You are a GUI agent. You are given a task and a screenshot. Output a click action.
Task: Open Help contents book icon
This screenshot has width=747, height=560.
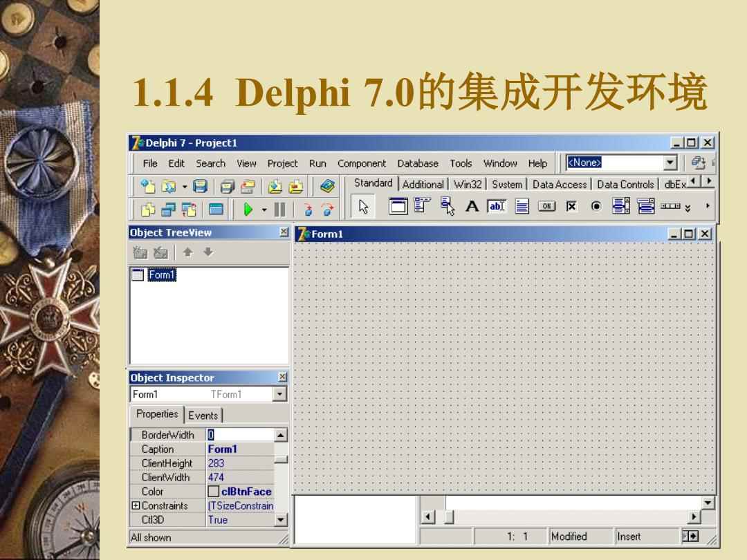[327, 186]
